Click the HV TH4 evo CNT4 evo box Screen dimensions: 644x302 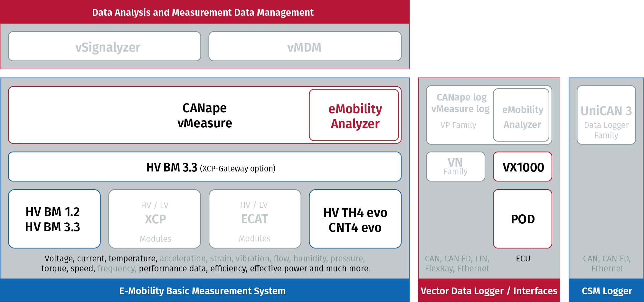355,219
